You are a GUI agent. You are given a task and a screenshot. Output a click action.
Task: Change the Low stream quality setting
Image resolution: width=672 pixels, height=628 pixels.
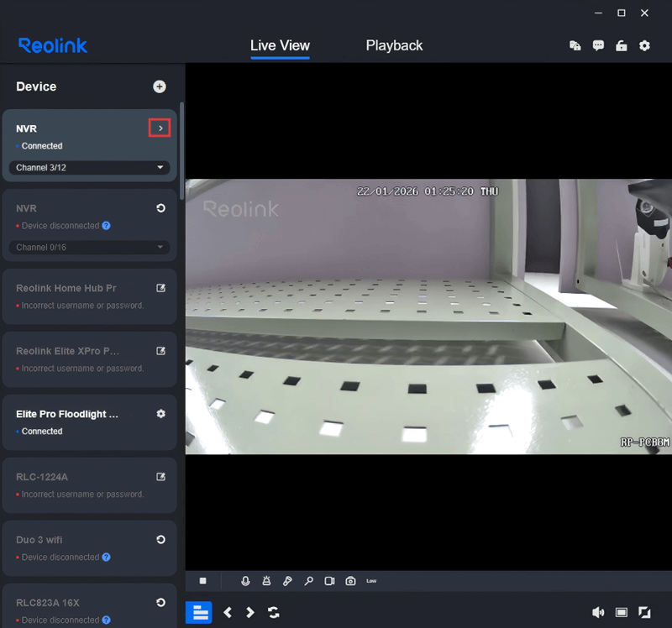click(371, 581)
